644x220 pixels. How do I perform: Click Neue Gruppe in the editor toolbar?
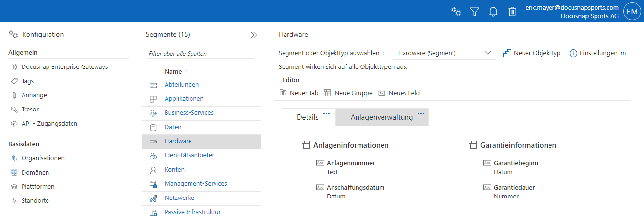click(348, 93)
